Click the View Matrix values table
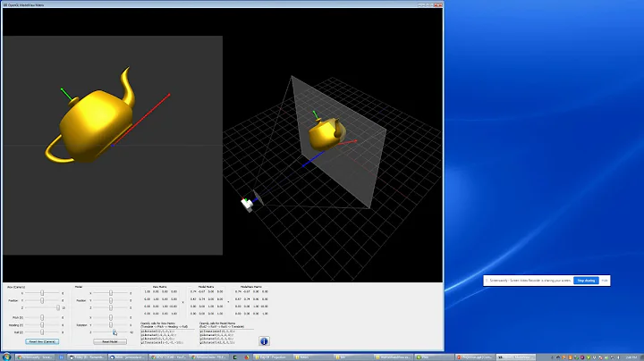Viewport: 644px width, 361px height. [x=161, y=302]
